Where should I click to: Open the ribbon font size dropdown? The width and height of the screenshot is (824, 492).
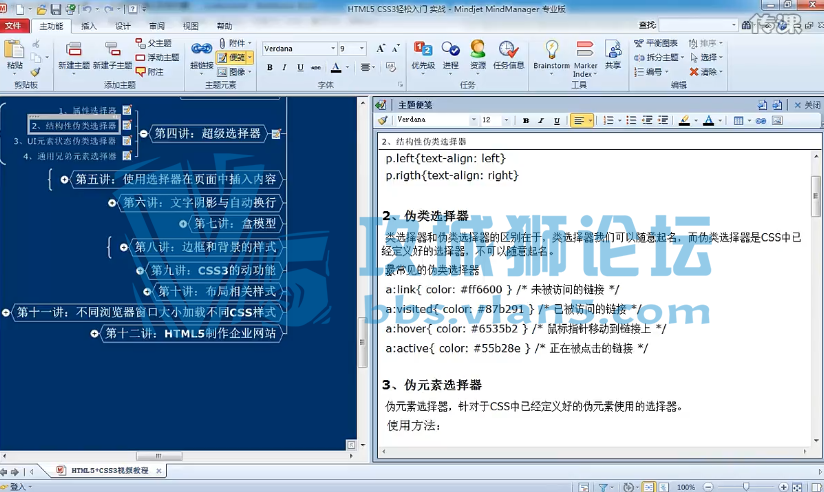(362, 48)
